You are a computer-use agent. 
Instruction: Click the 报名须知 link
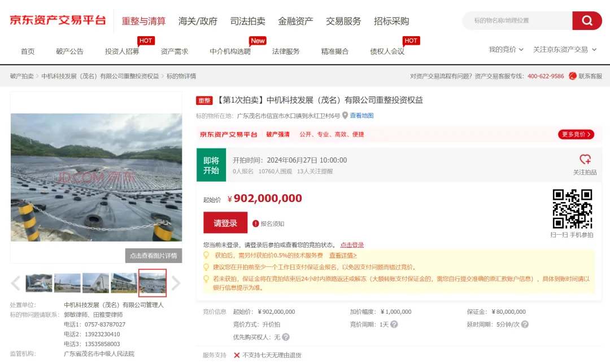click(272, 223)
